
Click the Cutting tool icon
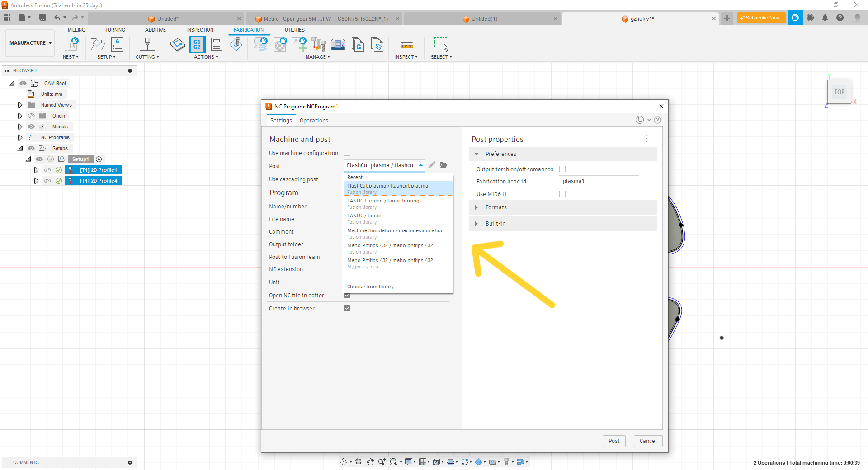click(147, 44)
